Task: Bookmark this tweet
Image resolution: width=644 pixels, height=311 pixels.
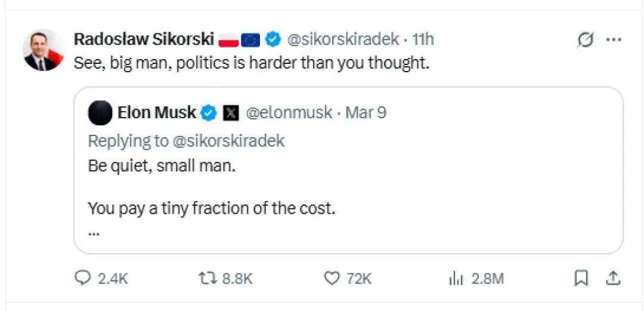Action: point(581,278)
